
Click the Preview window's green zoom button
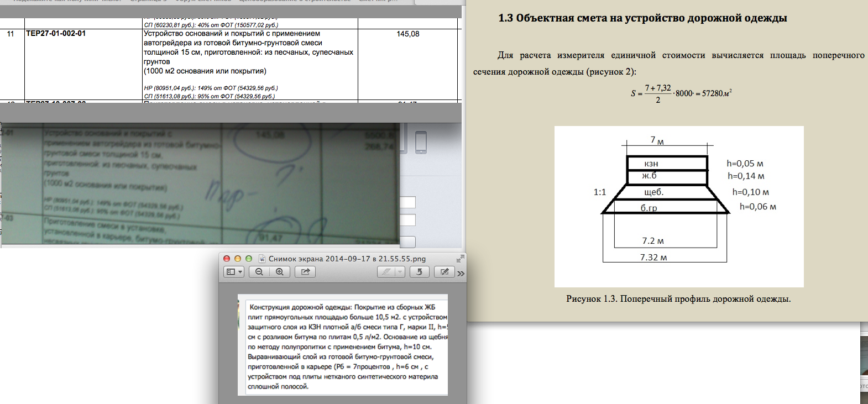[x=249, y=259]
